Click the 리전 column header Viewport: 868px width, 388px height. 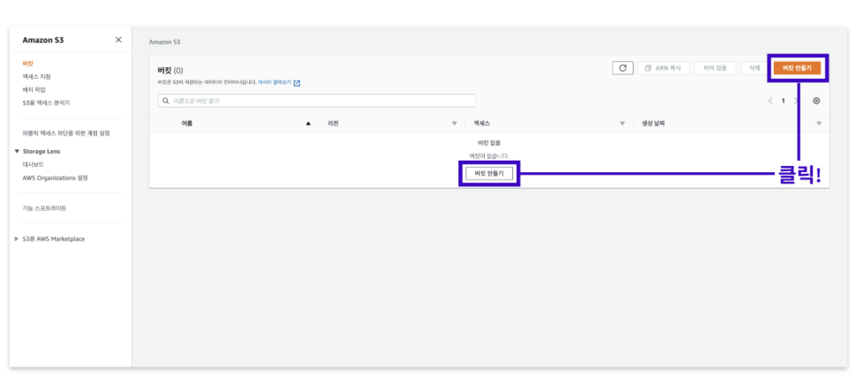coord(332,124)
